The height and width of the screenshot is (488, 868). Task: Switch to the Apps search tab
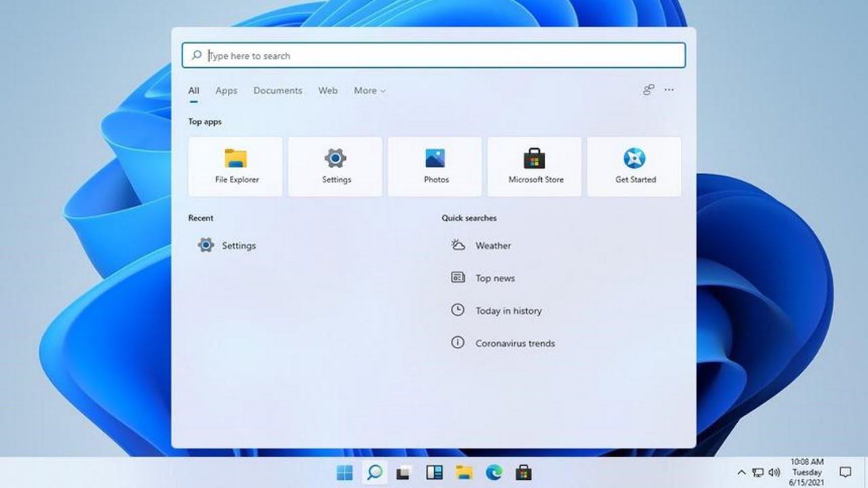pyautogui.click(x=226, y=91)
